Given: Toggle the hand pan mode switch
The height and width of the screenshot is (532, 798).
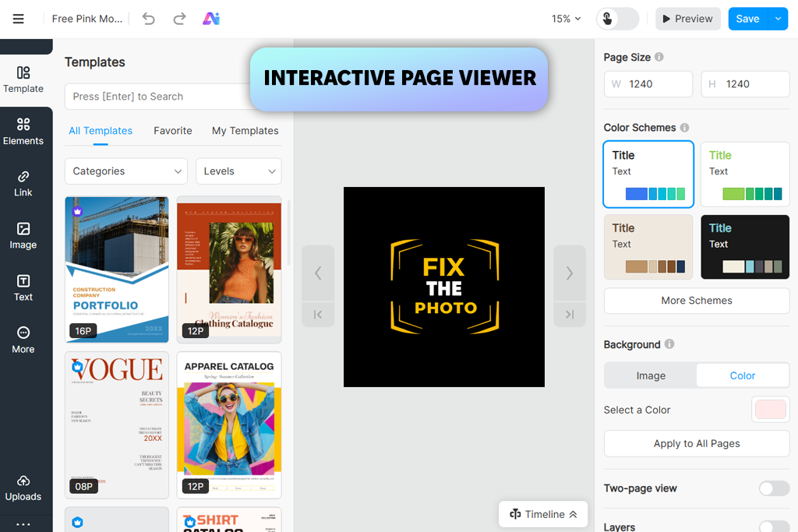Looking at the screenshot, I should tap(617, 19).
